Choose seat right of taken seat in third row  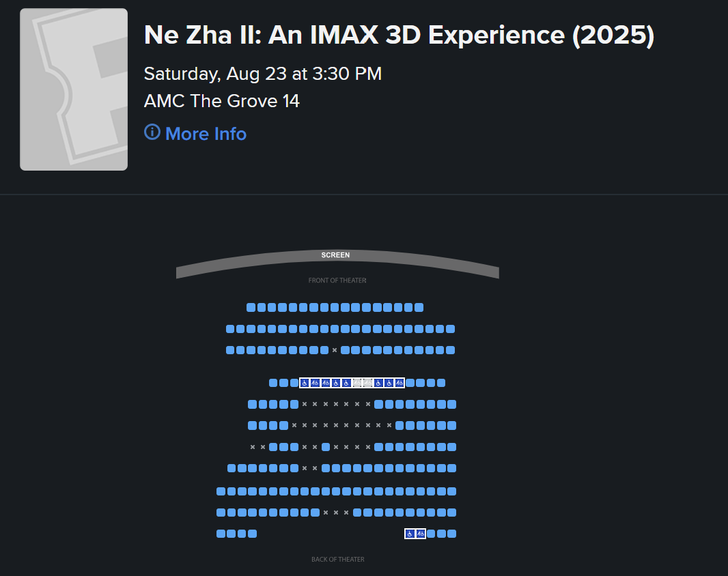(x=345, y=350)
